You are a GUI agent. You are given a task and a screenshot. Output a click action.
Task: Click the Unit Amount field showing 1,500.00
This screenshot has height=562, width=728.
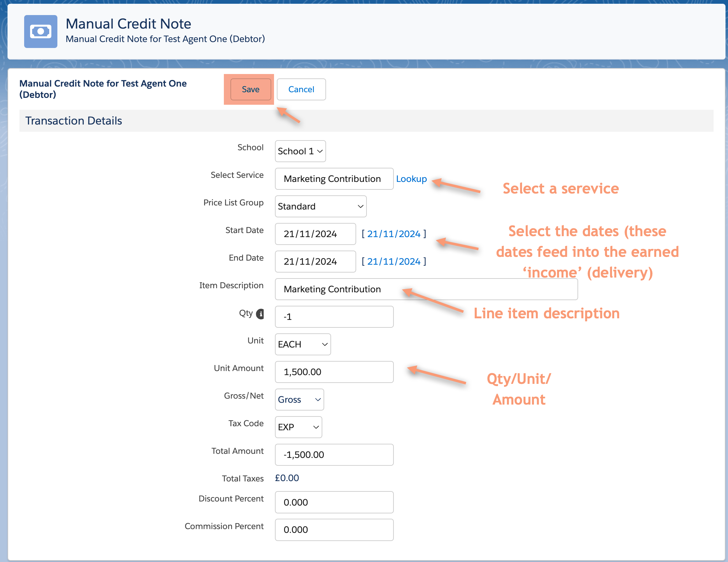[x=334, y=372]
